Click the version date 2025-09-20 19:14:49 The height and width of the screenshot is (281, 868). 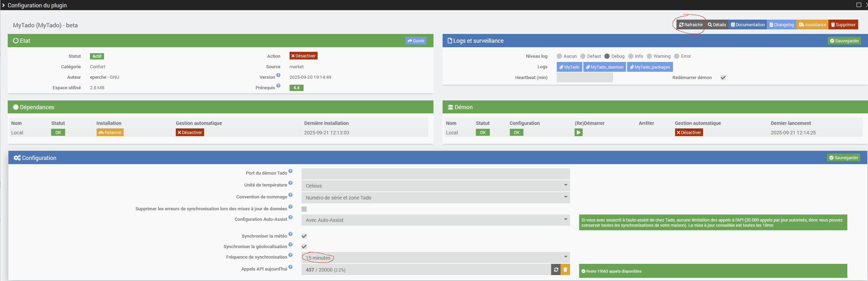310,77
